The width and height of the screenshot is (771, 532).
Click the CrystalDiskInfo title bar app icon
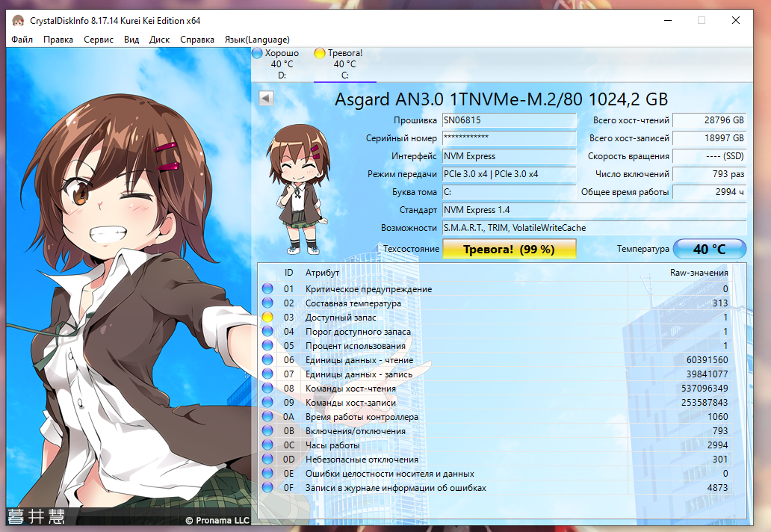(x=18, y=21)
